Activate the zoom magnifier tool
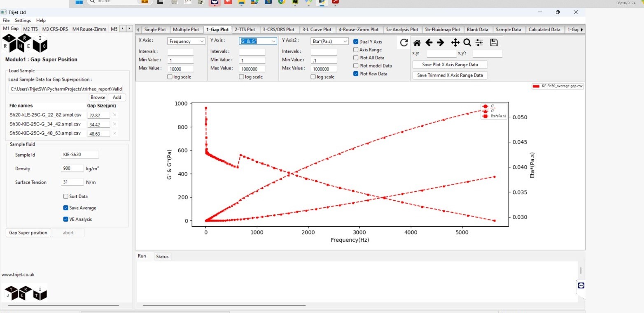The image size is (644, 313). click(x=467, y=43)
